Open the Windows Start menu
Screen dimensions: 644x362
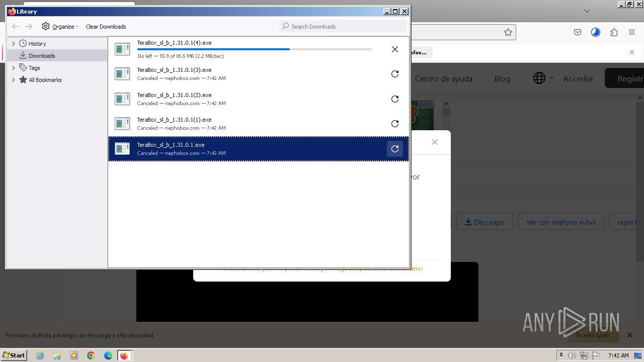14,355
